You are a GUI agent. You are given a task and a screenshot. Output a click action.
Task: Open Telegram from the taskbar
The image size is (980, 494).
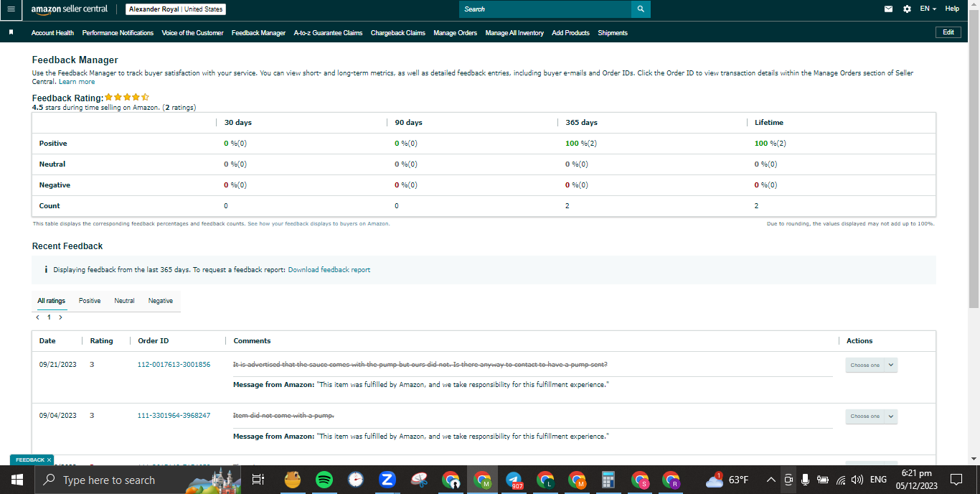coord(514,480)
